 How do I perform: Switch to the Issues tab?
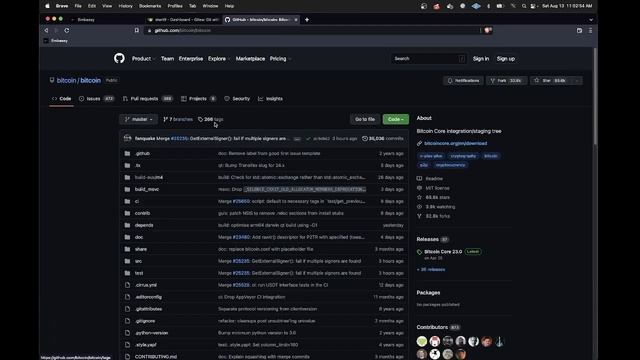click(97, 99)
